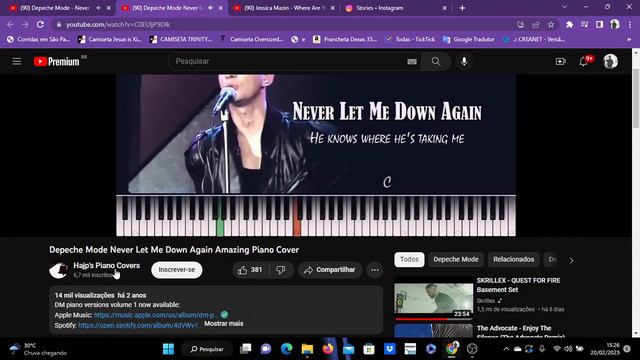Click the Compartilhar share button
This screenshot has width=640, height=360.
pyautogui.click(x=330, y=270)
